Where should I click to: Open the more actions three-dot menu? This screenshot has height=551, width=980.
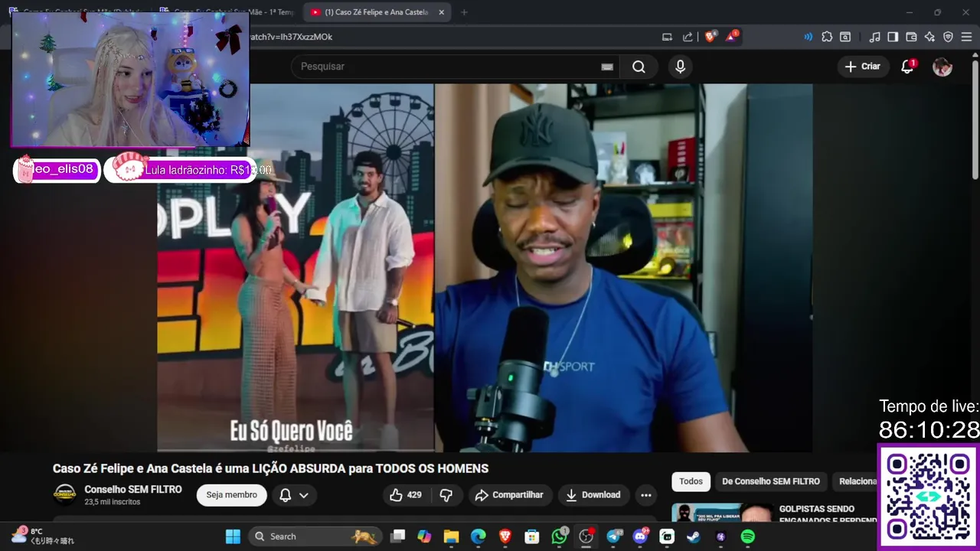click(x=646, y=495)
